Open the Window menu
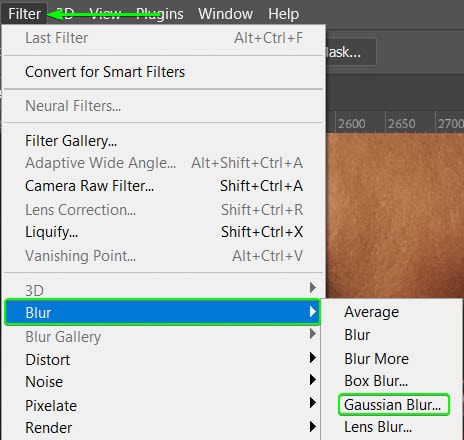The height and width of the screenshot is (440, 464). (225, 14)
